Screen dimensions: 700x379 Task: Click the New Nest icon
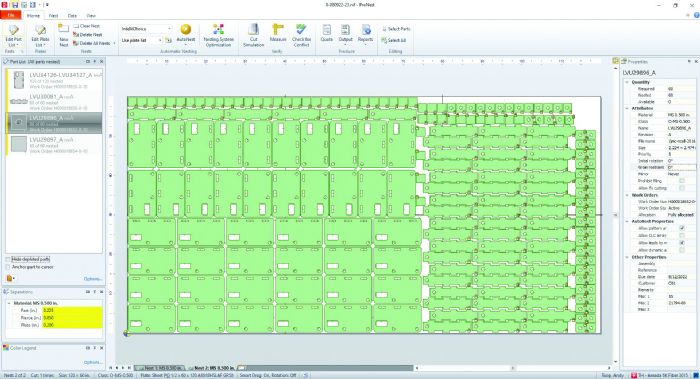[x=64, y=35]
